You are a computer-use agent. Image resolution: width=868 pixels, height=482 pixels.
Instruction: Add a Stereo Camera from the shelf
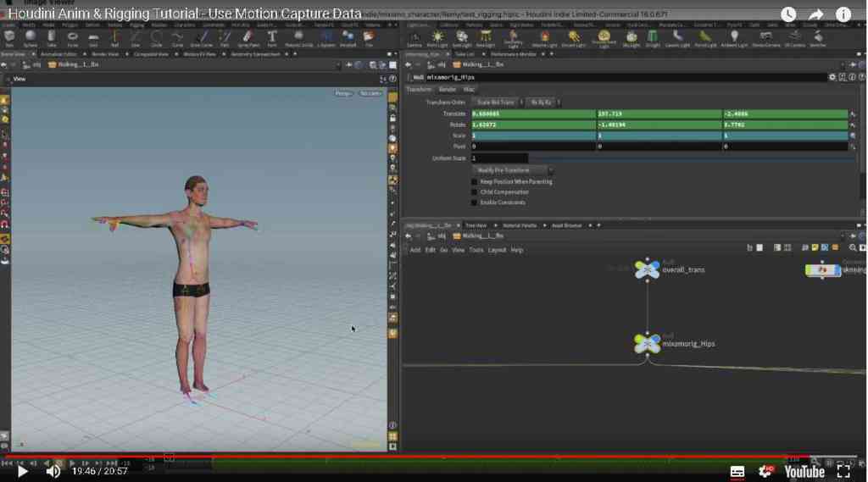765,38
